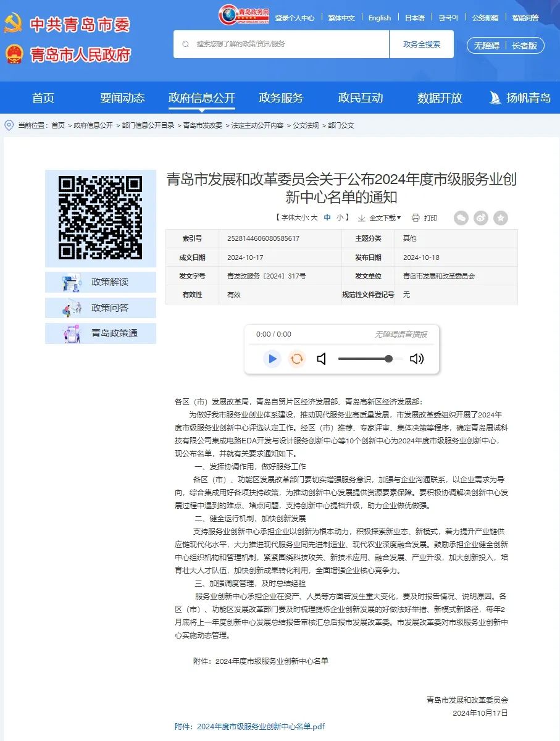Viewport: 560px width, 741px height.
Task: Click the 发布日期 value 2024-10-18
Action: coord(421,257)
